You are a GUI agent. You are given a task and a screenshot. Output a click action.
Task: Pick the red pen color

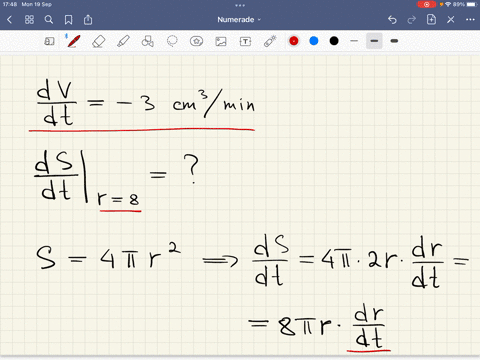[x=294, y=41]
